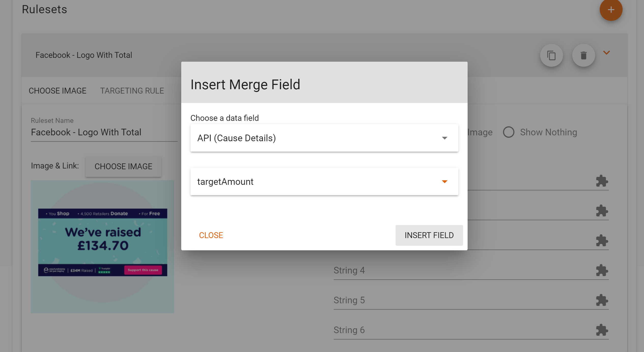This screenshot has height=352, width=644.
Task: Click the Choose Image button beside Image & Link
Action: [x=123, y=166]
